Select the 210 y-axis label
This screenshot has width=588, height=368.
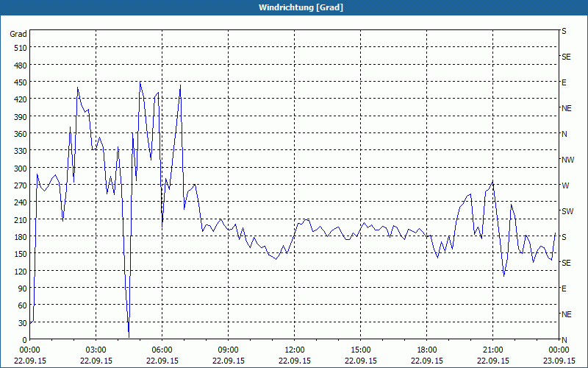coord(21,219)
